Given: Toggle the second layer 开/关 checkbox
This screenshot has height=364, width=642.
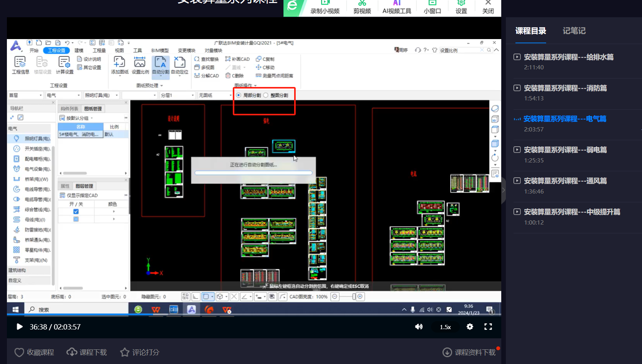Looking at the screenshot, I should (76, 219).
